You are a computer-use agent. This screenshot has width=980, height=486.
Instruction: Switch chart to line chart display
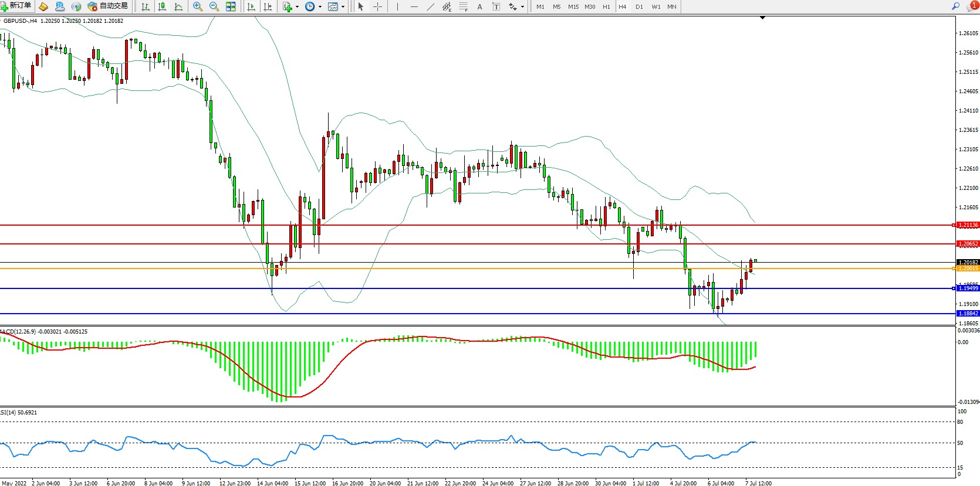click(x=178, y=6)
